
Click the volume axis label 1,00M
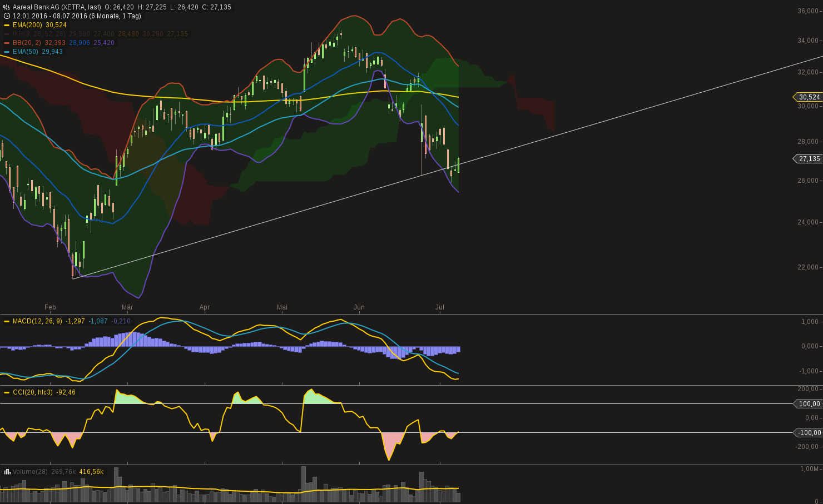tap(810, 469)
